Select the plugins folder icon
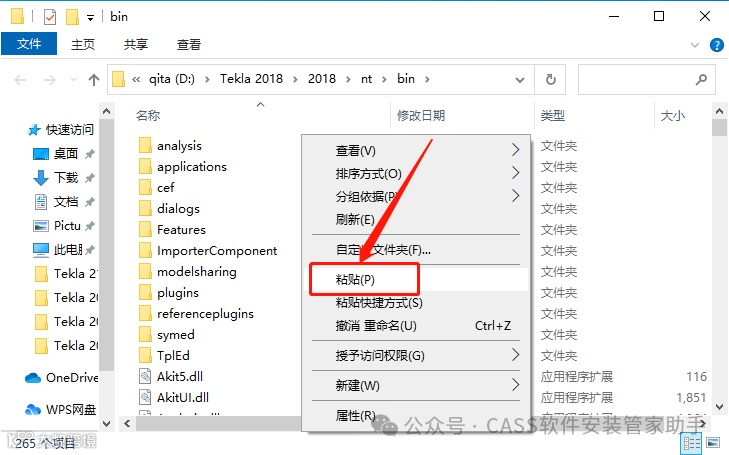 [146, 292]
